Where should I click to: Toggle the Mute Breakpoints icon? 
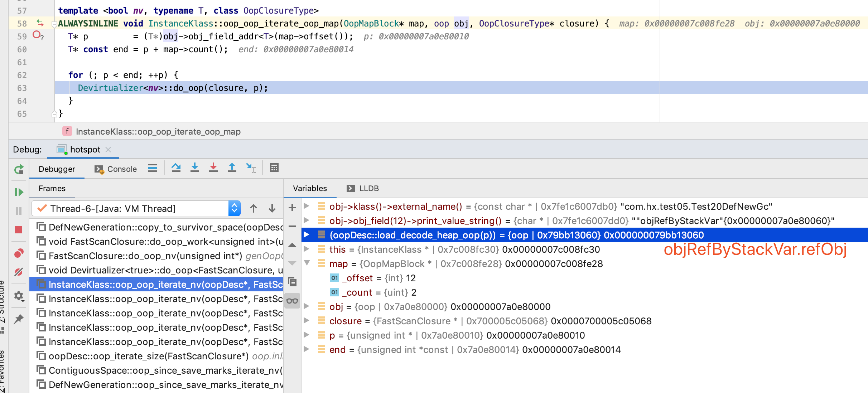(x=19, y=272)
